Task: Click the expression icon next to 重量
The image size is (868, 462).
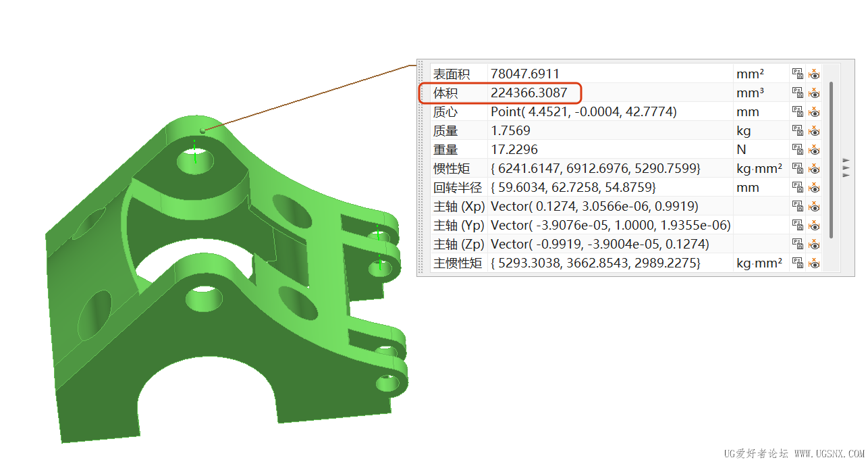Action: (x=797, y=149)
